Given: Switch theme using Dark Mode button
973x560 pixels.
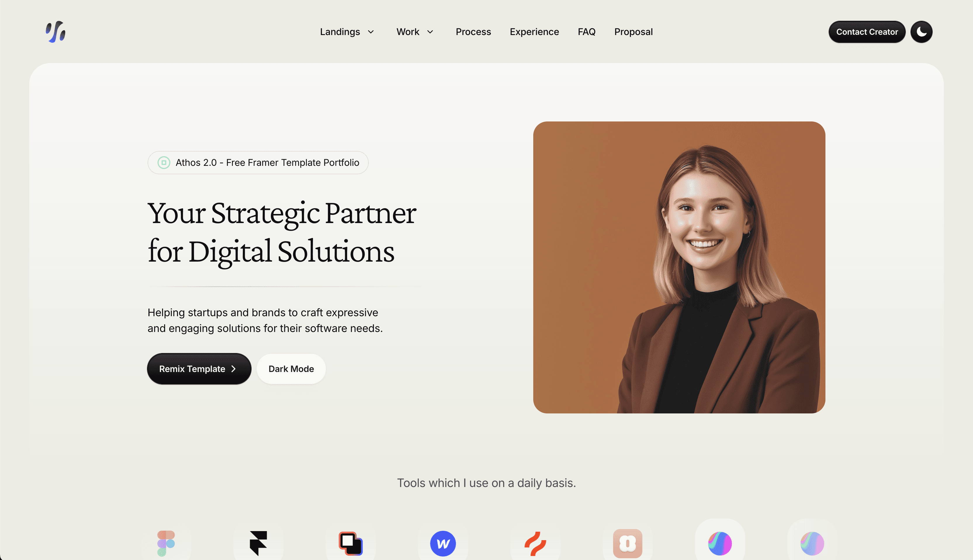Looking at the screenshot, I should click(291, 368).
